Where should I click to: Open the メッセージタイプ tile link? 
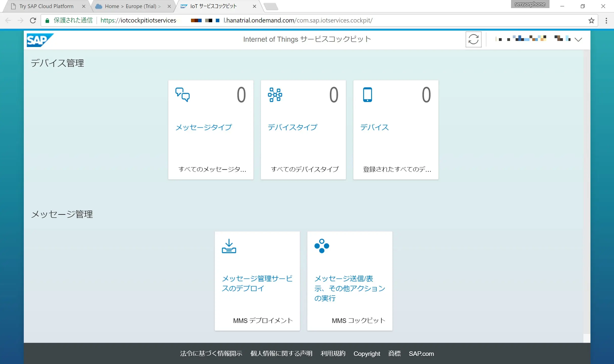[x=204, y=127]
